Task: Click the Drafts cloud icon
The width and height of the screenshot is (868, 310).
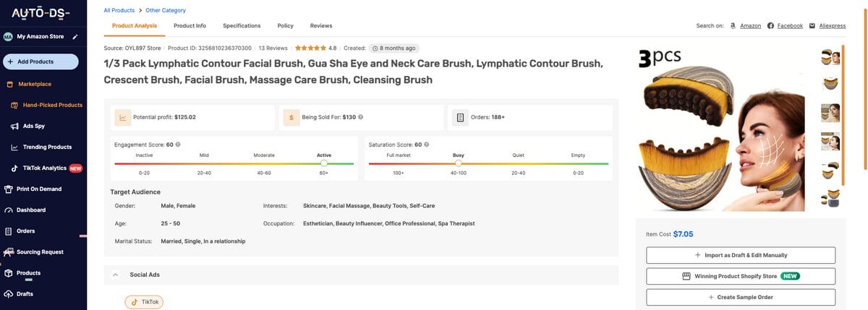Action: tap(9, 294)
